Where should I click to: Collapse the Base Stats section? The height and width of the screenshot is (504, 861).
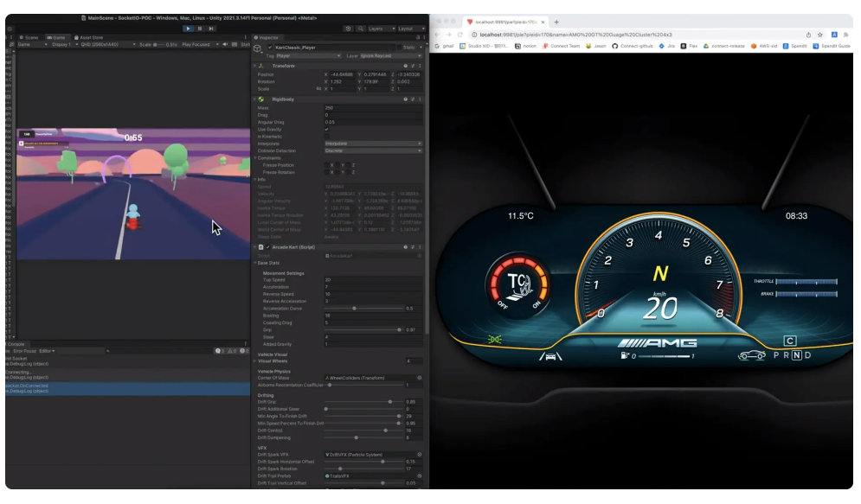(x=255, y=264)
